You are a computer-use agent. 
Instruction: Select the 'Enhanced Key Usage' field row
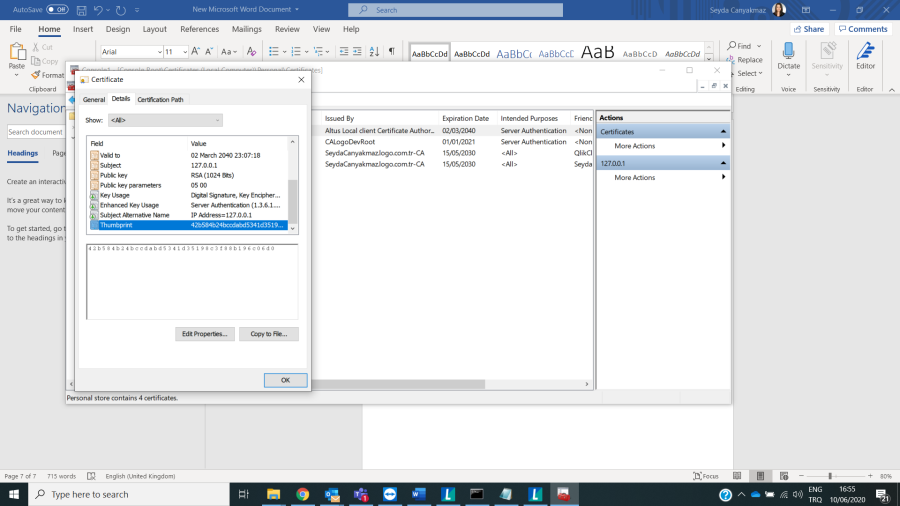188,205
